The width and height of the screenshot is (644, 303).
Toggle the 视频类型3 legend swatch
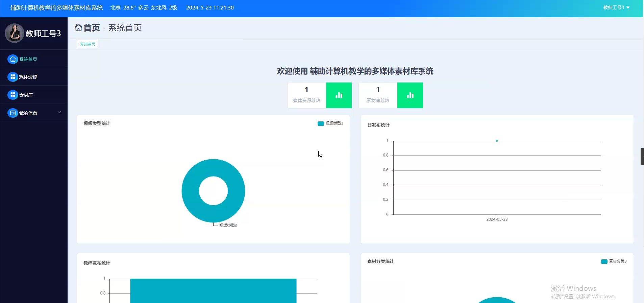(321, 123)
